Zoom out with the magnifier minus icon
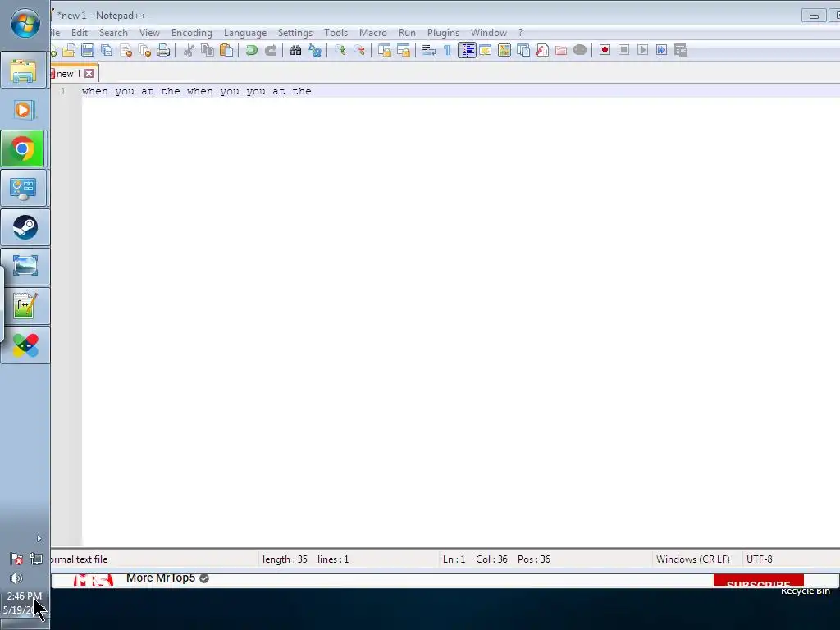 pos(359,50)
